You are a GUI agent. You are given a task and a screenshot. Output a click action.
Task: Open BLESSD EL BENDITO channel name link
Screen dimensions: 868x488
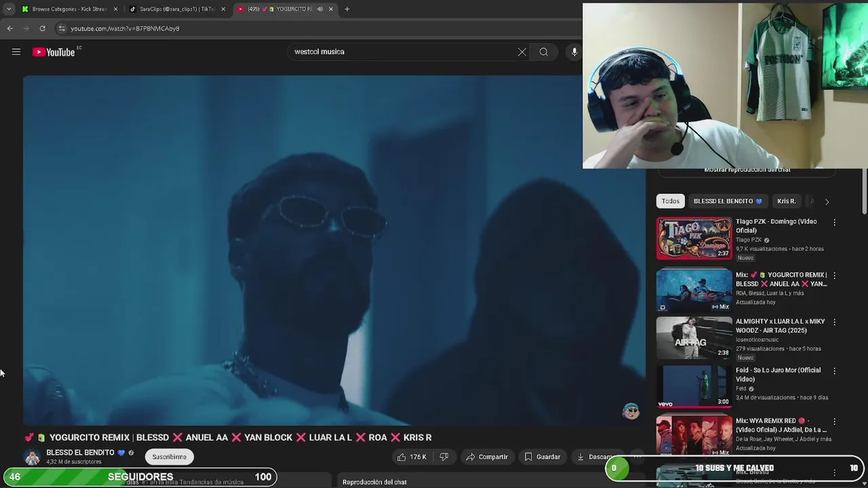[81, 453]
